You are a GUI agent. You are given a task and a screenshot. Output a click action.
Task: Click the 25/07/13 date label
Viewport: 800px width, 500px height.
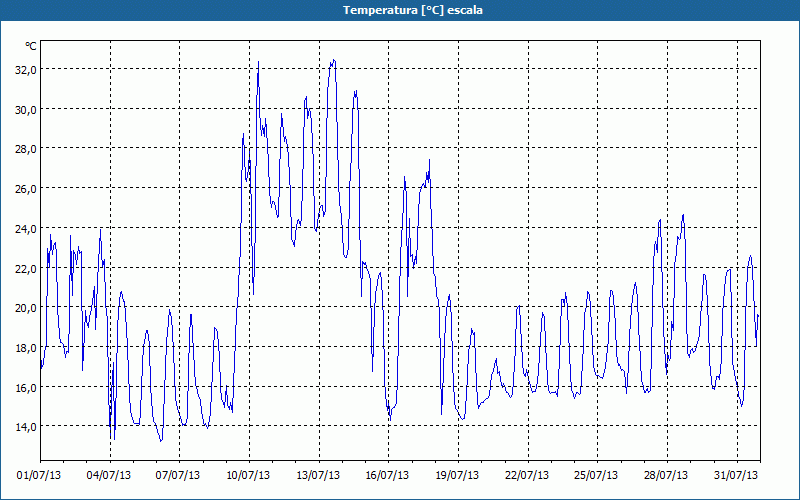[x=596, y=476]
